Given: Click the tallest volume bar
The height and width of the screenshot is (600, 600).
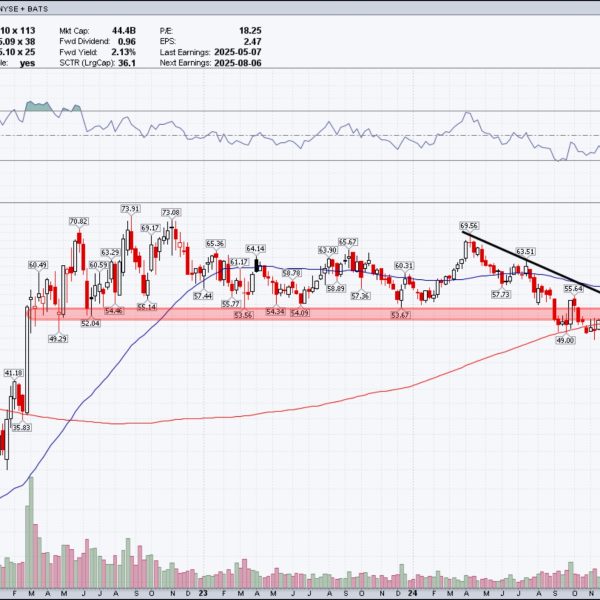Looking at the screenshot, I should point(29,533).
